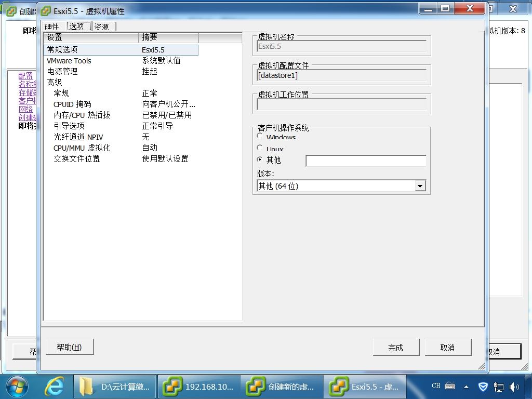Choose the Windows guest OS radio button

pos(260,136)
